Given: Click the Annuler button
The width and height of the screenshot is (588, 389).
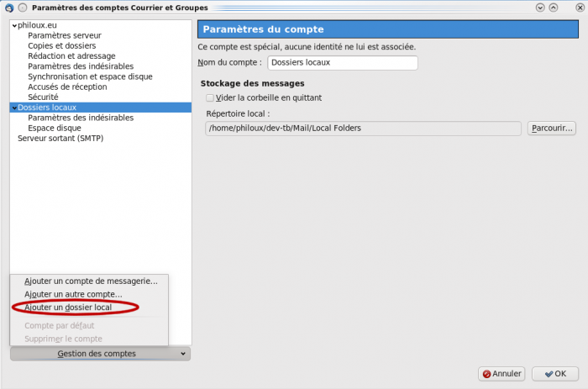Looking at the screenshot, I should pos(501,374).
